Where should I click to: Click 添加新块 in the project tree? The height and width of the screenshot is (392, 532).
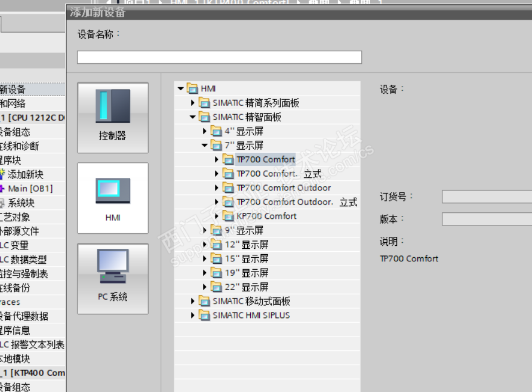(26, 174)
